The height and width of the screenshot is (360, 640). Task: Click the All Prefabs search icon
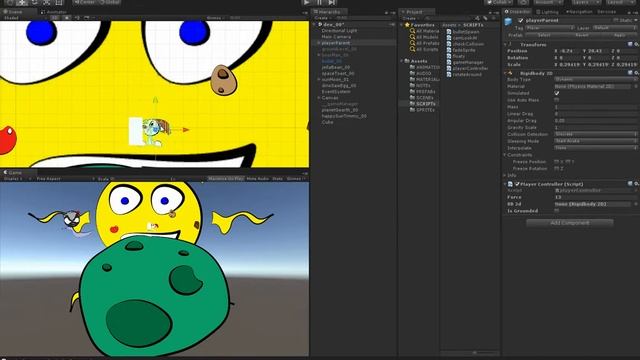point(412,43)
